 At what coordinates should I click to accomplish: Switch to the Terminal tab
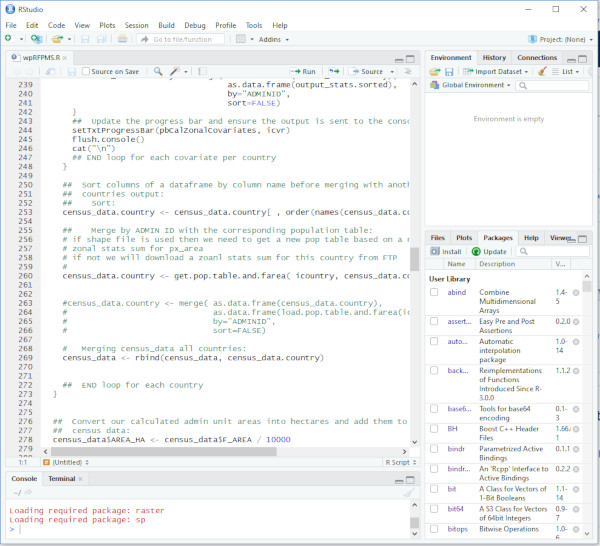(62, 479)
